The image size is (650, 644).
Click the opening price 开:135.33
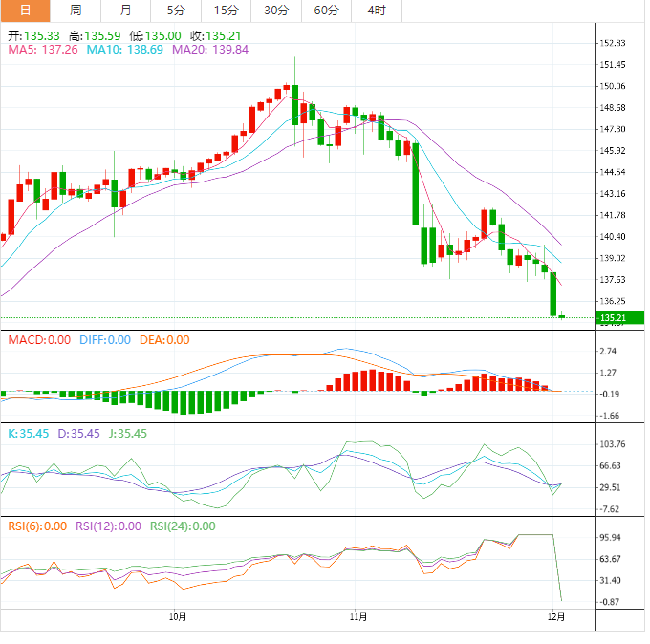coord(33,36)
